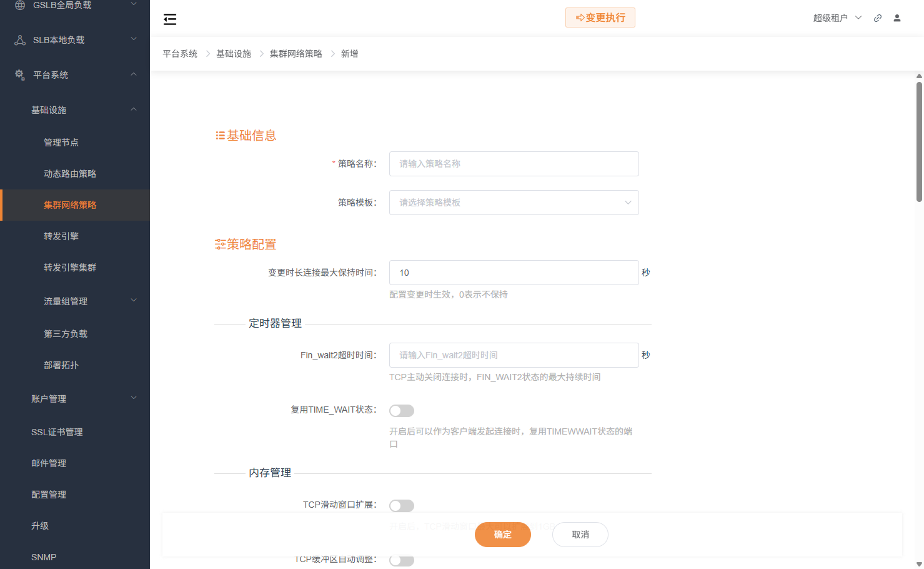Click the collapse-sidebar icon next to breadcrumb
Screen dimensions: 924x569
click(170, 19)
